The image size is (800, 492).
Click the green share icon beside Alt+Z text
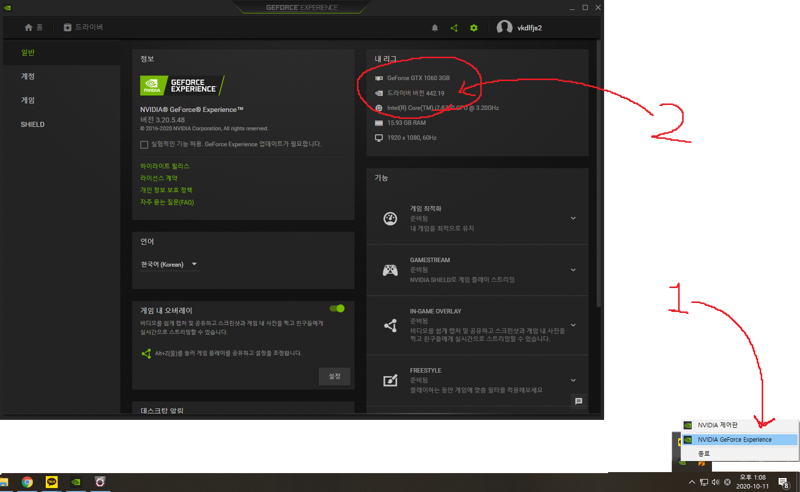[146, 353]
